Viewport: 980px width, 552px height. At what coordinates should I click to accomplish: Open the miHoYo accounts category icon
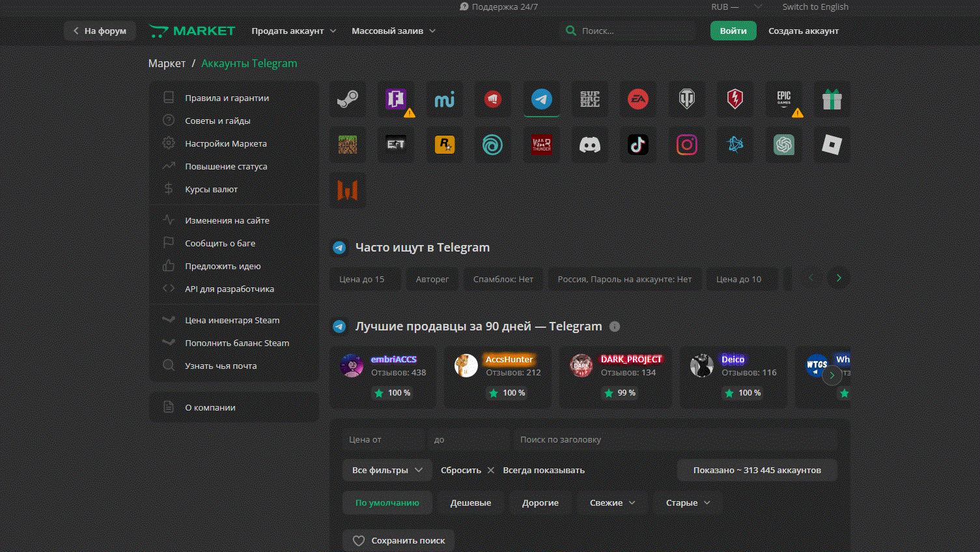pyautogui.click(x=444, y=99)
